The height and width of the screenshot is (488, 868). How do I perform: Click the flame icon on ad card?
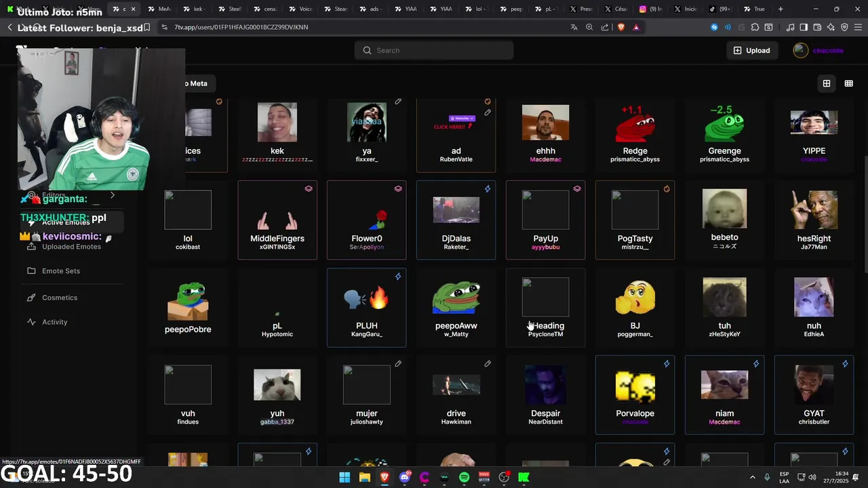488,102
